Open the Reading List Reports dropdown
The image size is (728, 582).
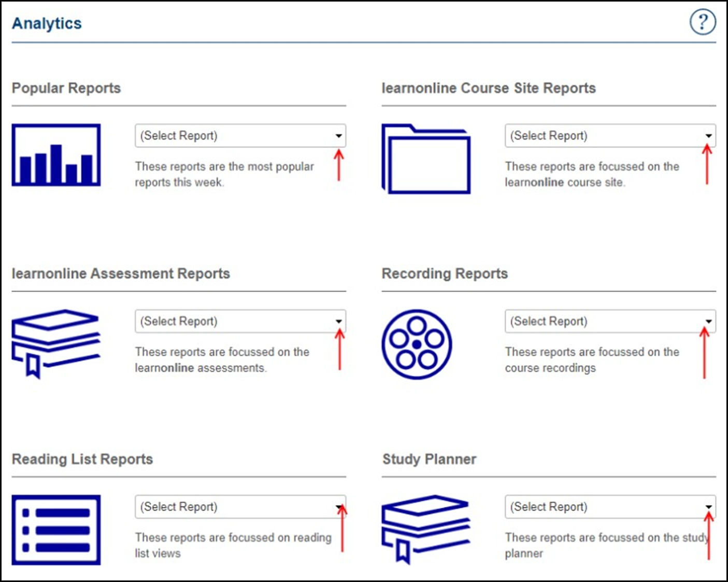240,507
